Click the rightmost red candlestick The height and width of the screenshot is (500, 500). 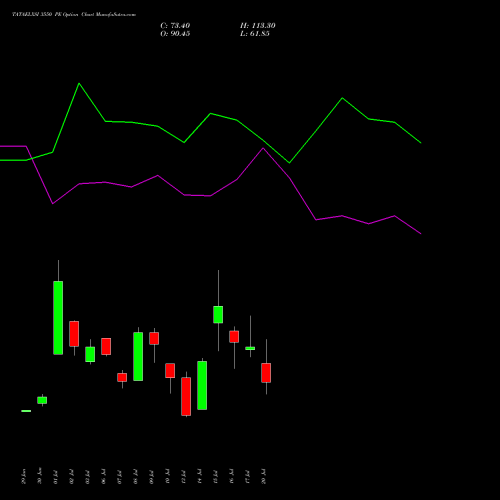point(266,373)
